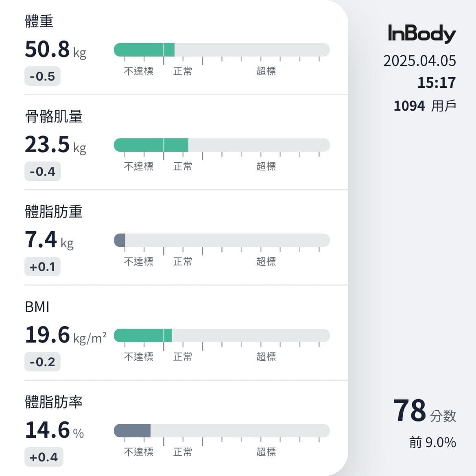The height and width of the screenshot is (476, 476).
Task: Tap the +0.4 body fat percentage badge
Action: coord(44,457)
